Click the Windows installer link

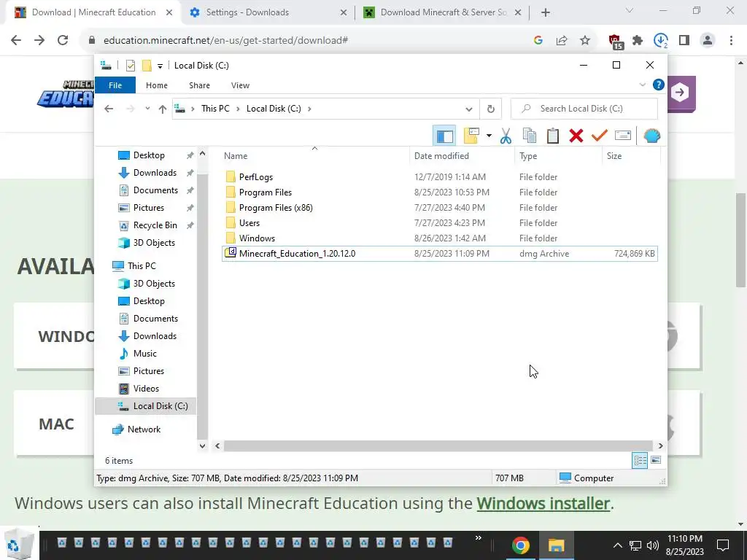click(x=543, y=503)
